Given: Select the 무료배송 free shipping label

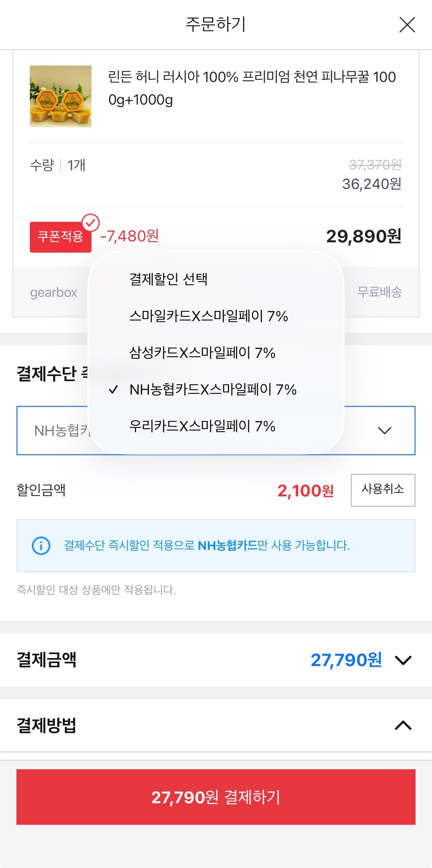Looking at the screenshot, I should [x=381, y=292].
